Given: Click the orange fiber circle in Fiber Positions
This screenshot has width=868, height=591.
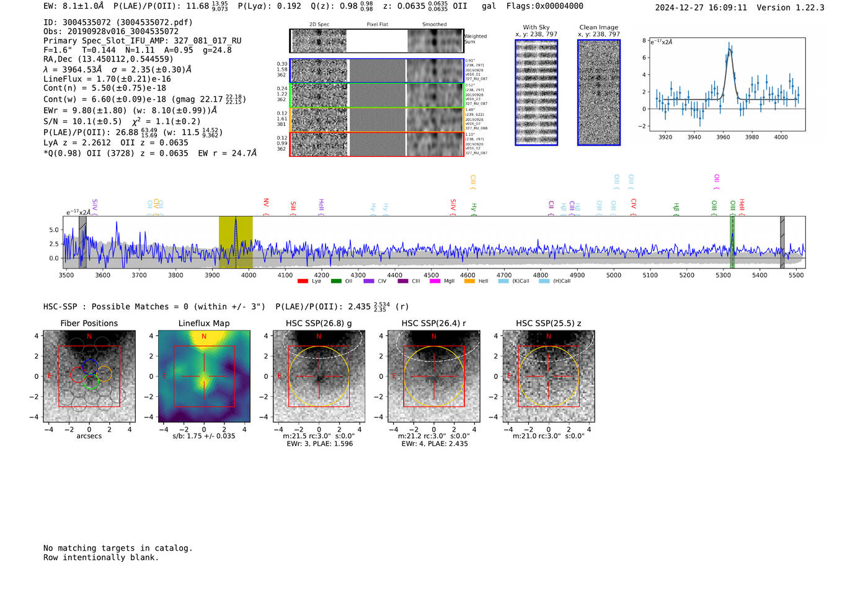Looking at the screenshot, I should pos(104,373).
